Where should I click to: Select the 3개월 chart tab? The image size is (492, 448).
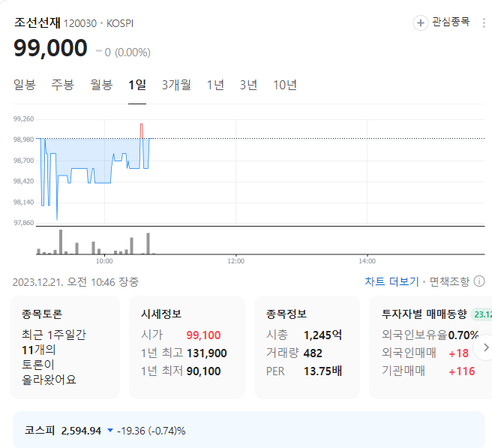click(x=176, y=85)
